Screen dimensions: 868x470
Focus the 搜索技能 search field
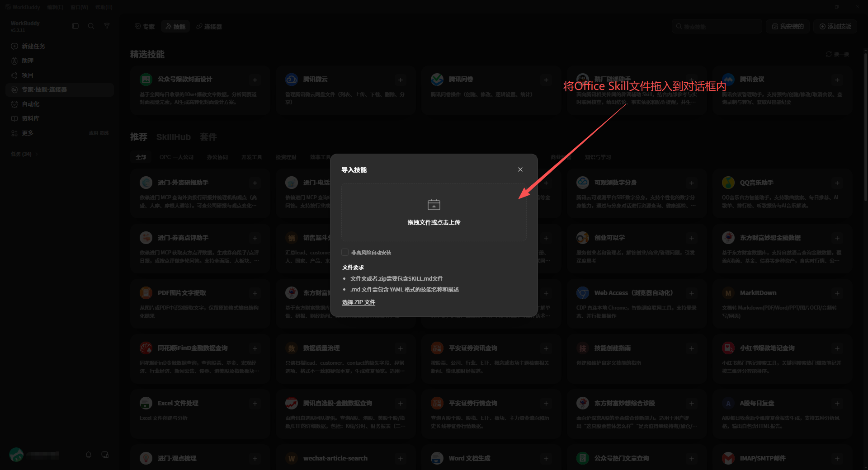[717, 27]
